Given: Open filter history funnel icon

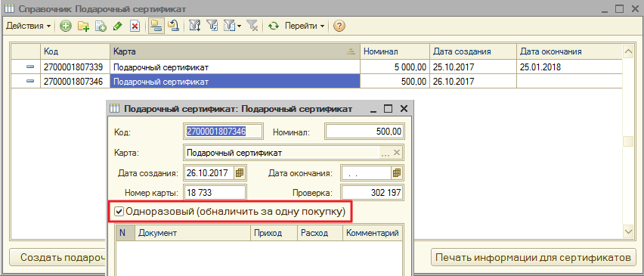Looking at the screenshot, I should (x=229, y=26).
